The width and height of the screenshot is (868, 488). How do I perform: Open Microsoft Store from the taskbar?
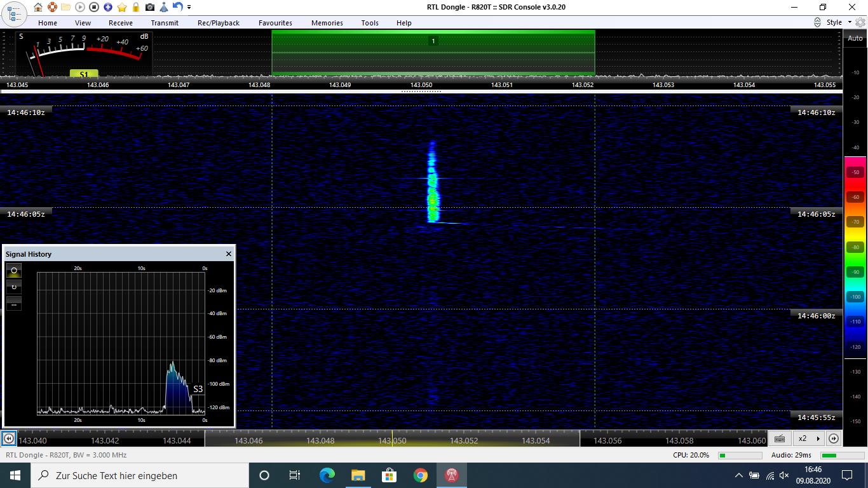(389, 475)
